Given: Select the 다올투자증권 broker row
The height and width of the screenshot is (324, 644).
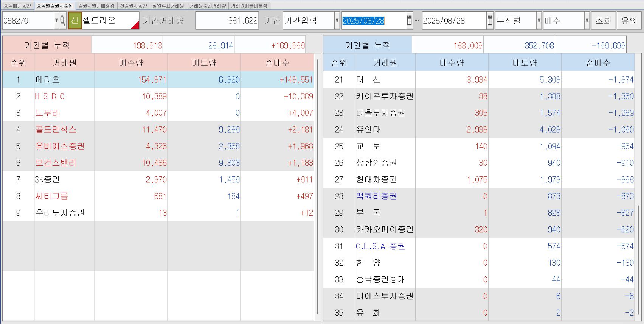Looking at the screenshot, I should pyautogui.click(x=479, y=113).
